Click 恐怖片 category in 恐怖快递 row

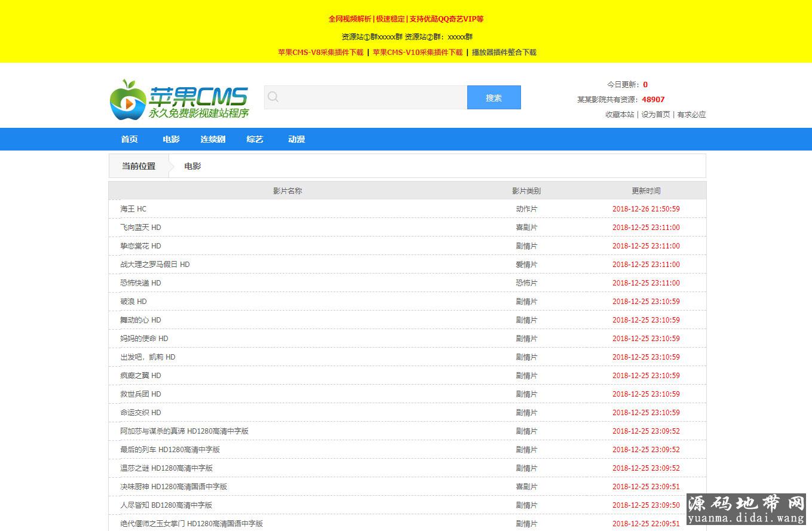tap(526, 283)
